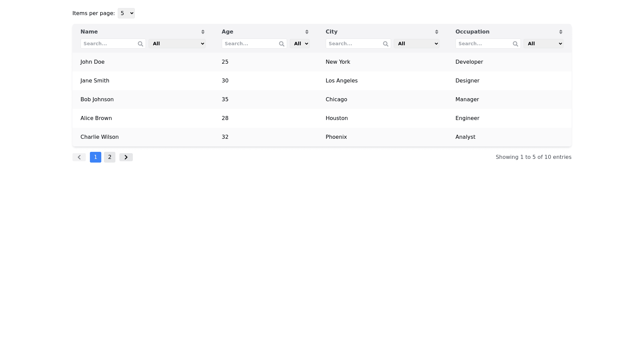Viewport: 644px width, 362px height.
Task: Click magnifier icon in Name search
Action: coord(140,44)
